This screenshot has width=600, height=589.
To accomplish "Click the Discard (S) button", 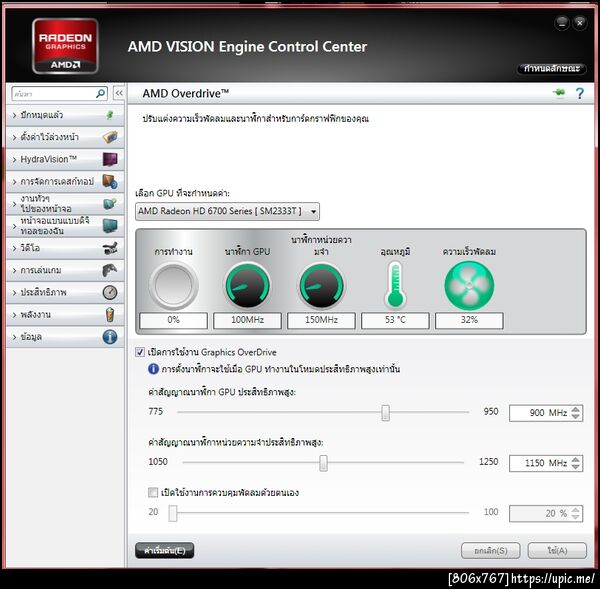I will (491, 551).
